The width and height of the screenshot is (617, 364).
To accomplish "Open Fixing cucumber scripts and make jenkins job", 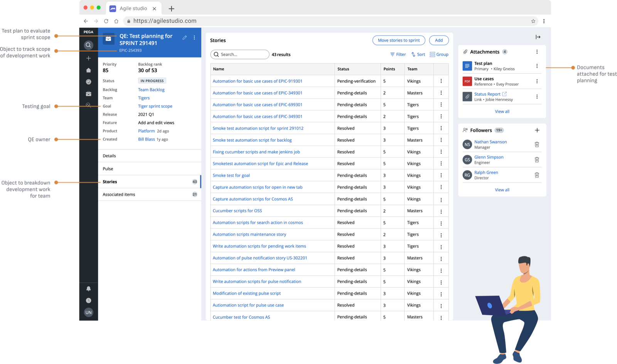I will click(x=256, y=152).
